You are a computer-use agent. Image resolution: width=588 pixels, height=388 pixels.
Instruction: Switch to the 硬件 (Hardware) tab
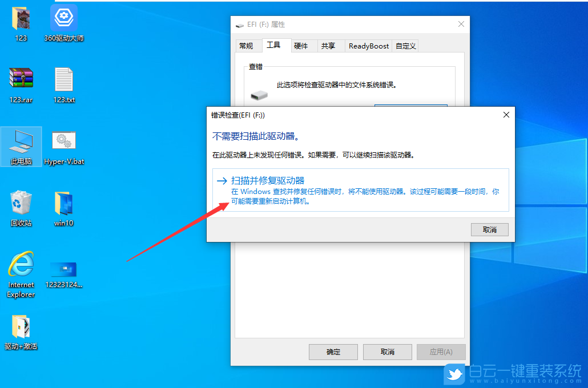coord(303,46)
